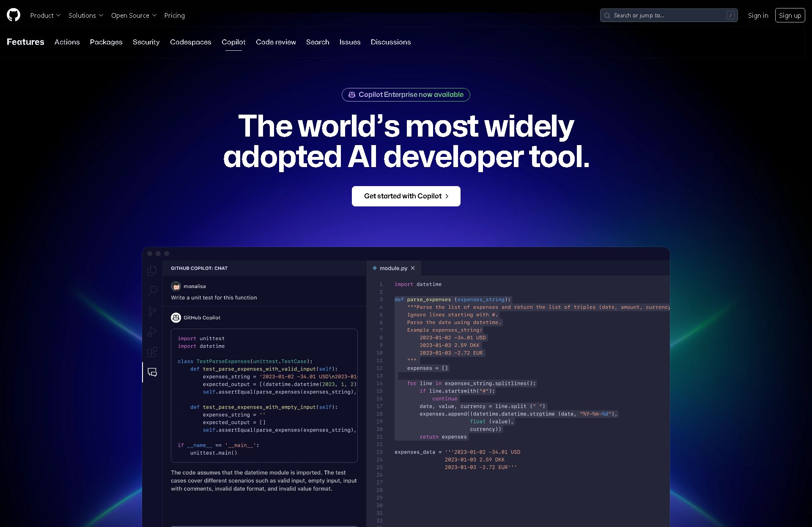Go to the Pricing page
812x527 pixels.
coord(174,15)
